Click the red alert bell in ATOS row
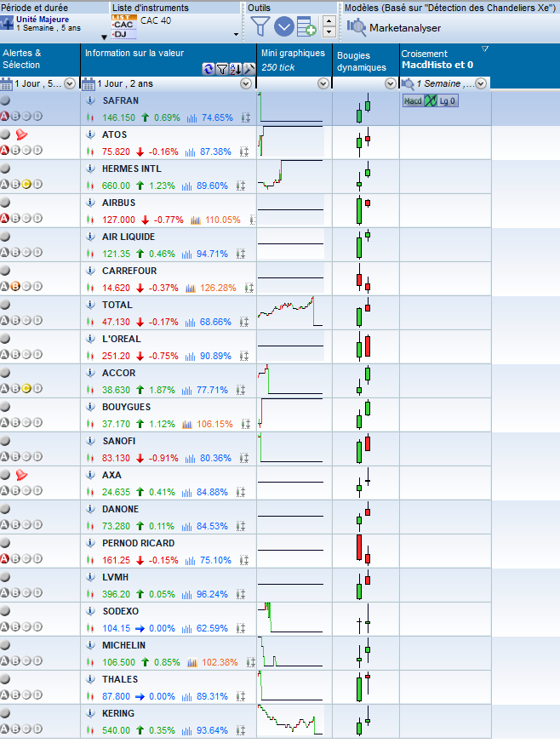Viewport: 560px width, 743px height. 21,135
